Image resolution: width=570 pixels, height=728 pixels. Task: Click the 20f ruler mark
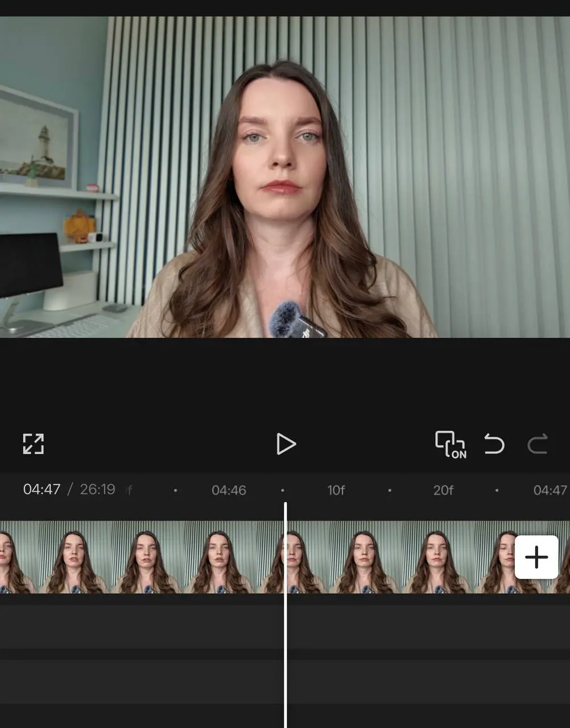point(443,490)
